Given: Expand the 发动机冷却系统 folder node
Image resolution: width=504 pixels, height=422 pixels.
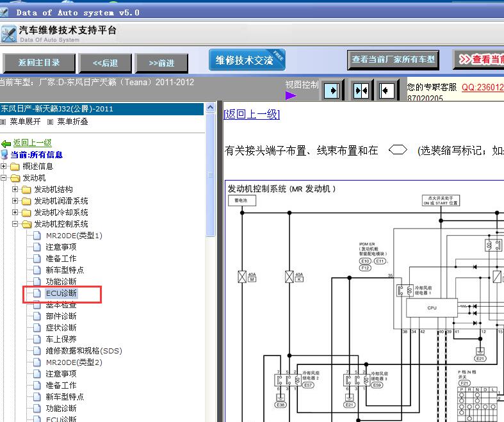Looking at the screenshot, I should [15, 213].
